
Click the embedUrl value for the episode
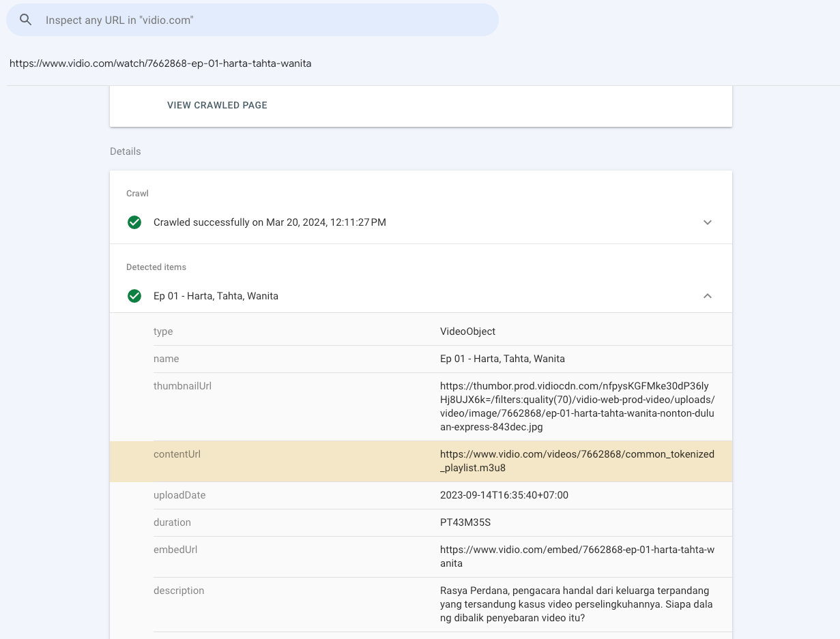(x=577, y=556)
